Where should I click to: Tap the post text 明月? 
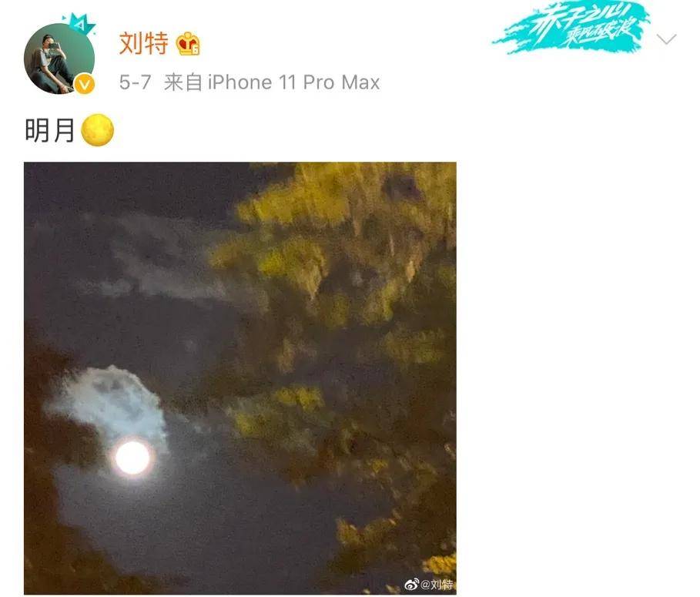pyautogui.click(x=49, y=130)
